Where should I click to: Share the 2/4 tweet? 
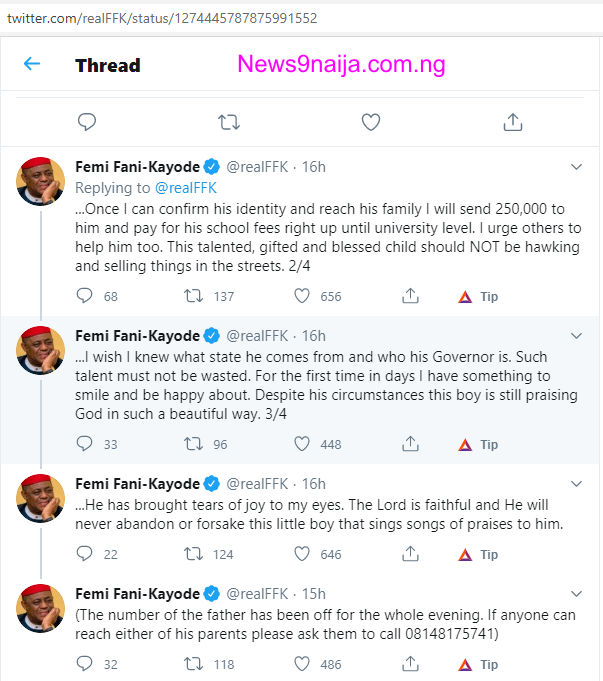(x=410, y=296)
